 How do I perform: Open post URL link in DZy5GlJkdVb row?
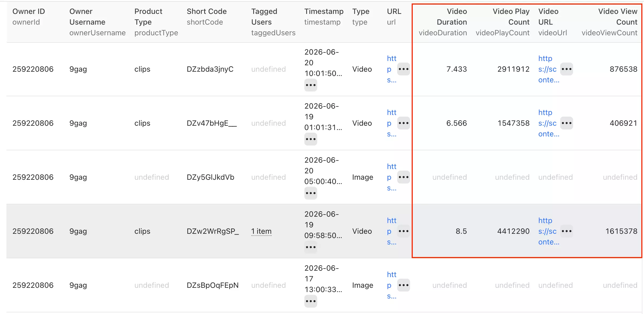[x=392, y=177]
